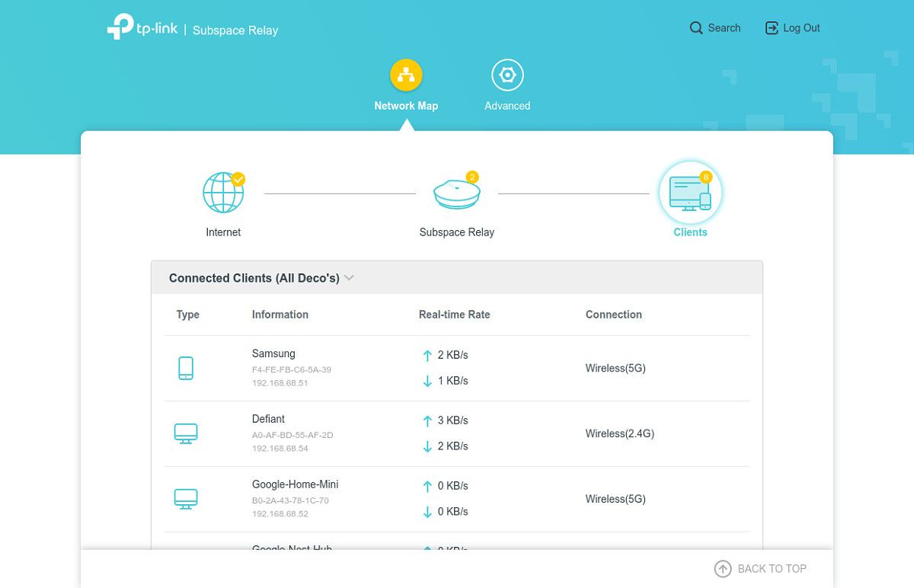
Task: Select the Subspace Relay device icon
Action: [457, 193]
